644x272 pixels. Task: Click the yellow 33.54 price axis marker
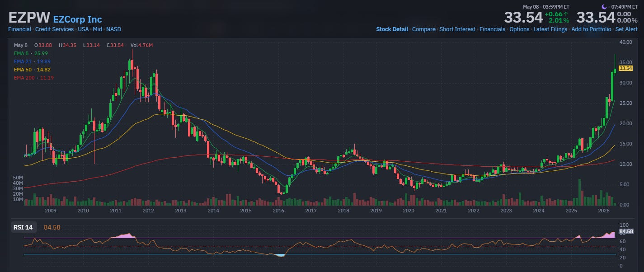(x=625, y=68)
